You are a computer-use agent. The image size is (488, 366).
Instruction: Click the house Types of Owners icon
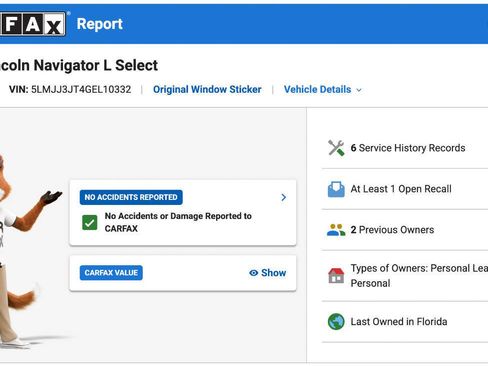336,276
